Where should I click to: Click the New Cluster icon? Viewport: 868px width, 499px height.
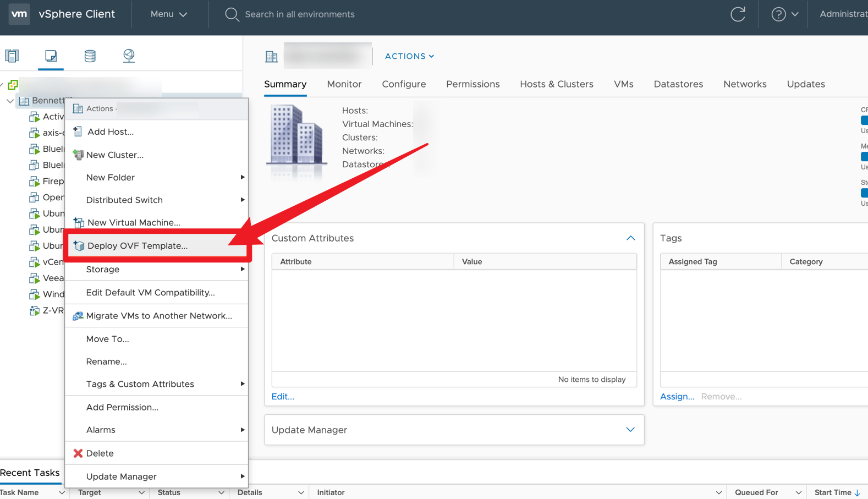click(78, 155)
